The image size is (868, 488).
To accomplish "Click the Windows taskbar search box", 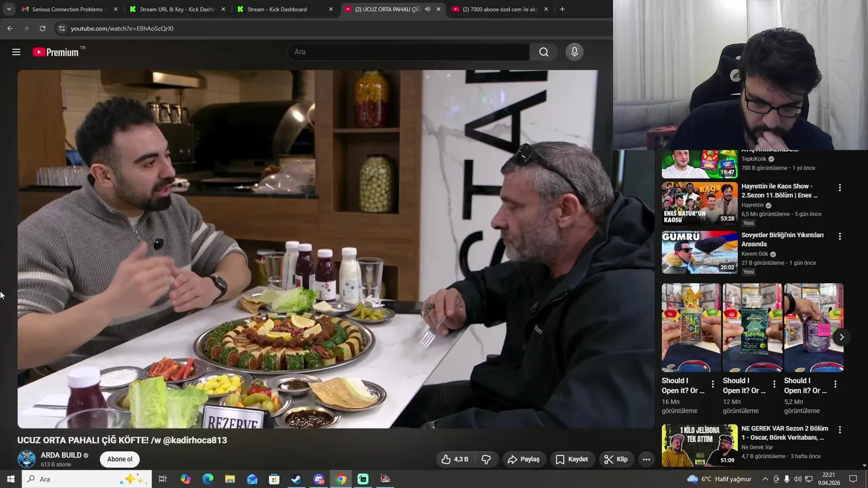I will [x=87, y=479].
